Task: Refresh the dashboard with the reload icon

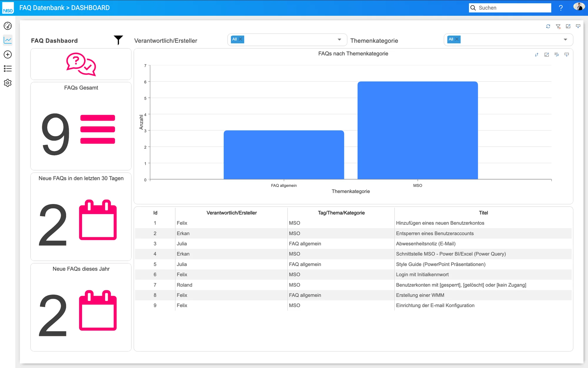Action: tap(548, 26)
